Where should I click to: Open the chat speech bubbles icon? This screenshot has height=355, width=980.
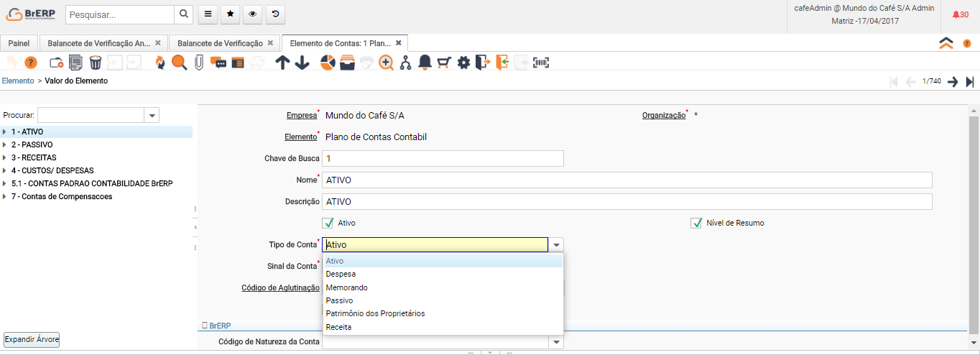pos(218,63)
